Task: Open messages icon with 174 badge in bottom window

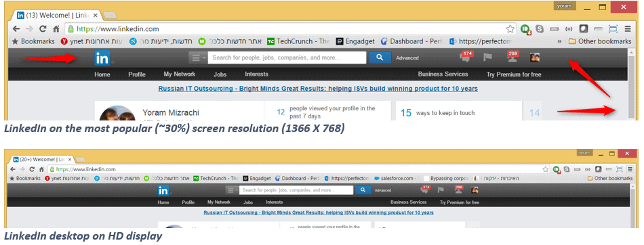Action: point(425,190)
